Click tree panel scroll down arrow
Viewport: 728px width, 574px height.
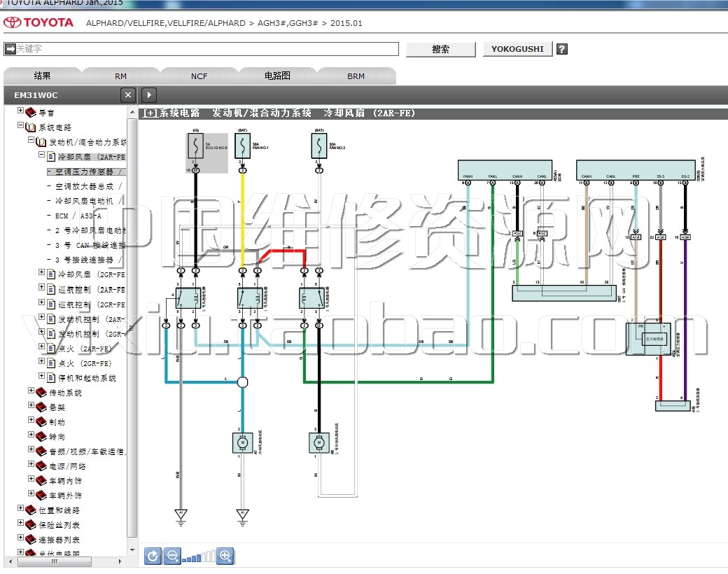pyautogui.click(x=132, y=550)
